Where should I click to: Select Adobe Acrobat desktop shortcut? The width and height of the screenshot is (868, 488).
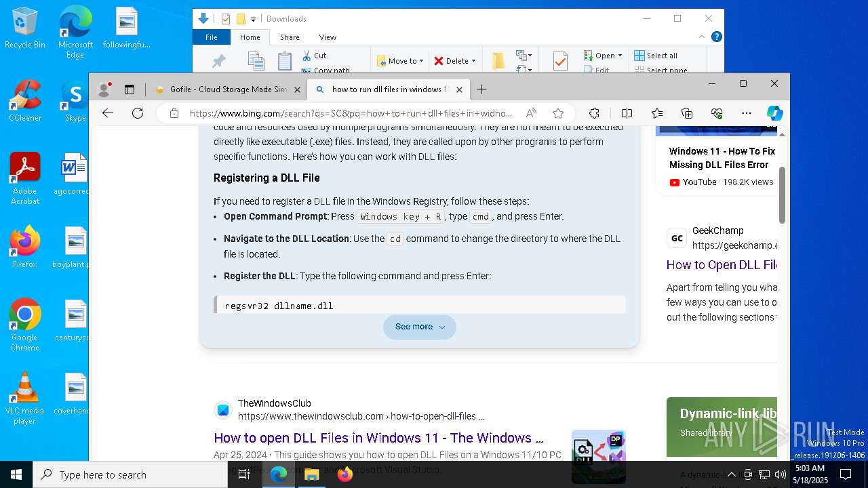click(25, 179)
